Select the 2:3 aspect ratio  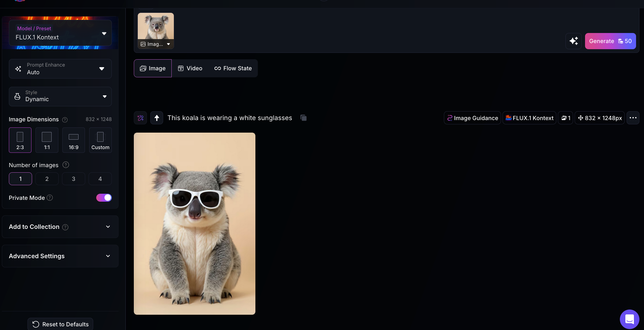tap(20, 140)
